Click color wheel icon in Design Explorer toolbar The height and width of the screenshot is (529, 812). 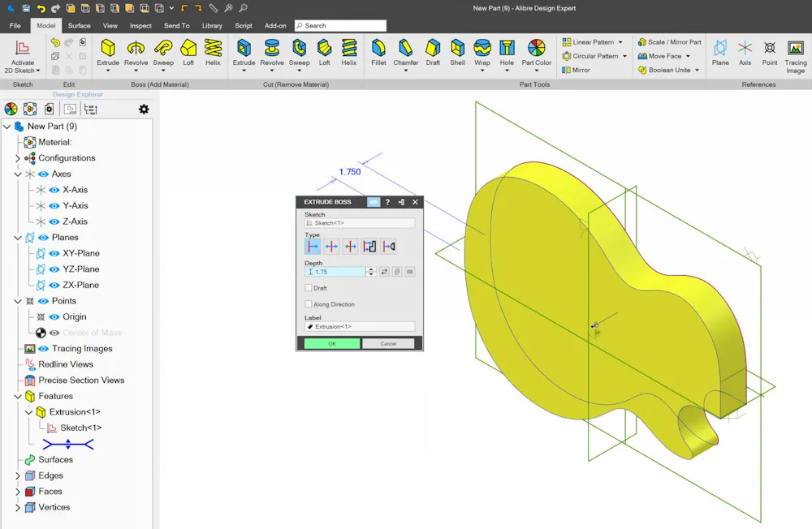coord(11,109)
